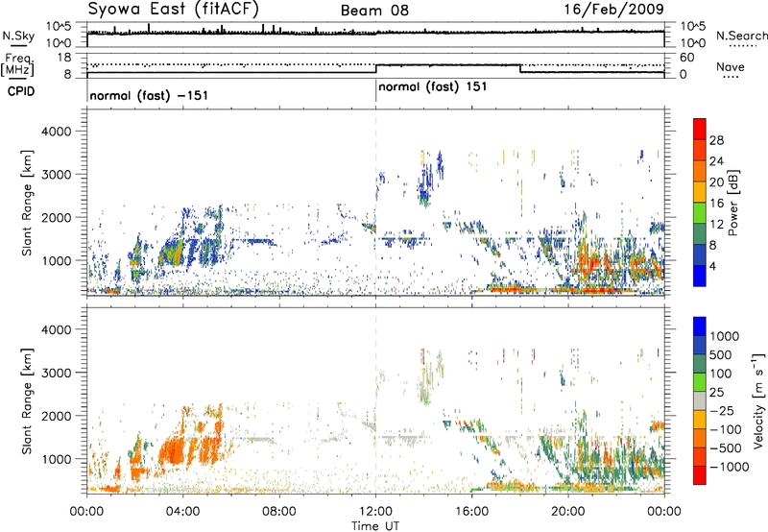Click the 'Velocity [m s-1]' colorbar label
Image resolution: width=768 pixels, height=532 pixels.
758,400
